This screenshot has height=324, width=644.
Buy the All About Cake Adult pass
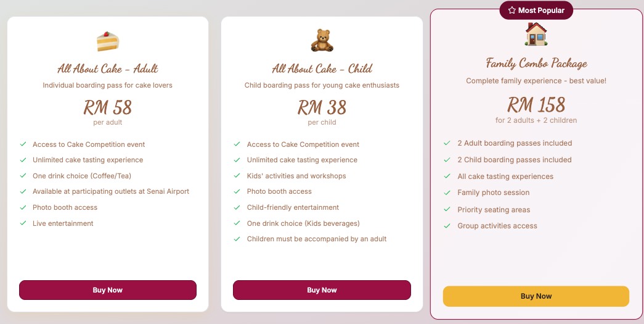[108, 290]
